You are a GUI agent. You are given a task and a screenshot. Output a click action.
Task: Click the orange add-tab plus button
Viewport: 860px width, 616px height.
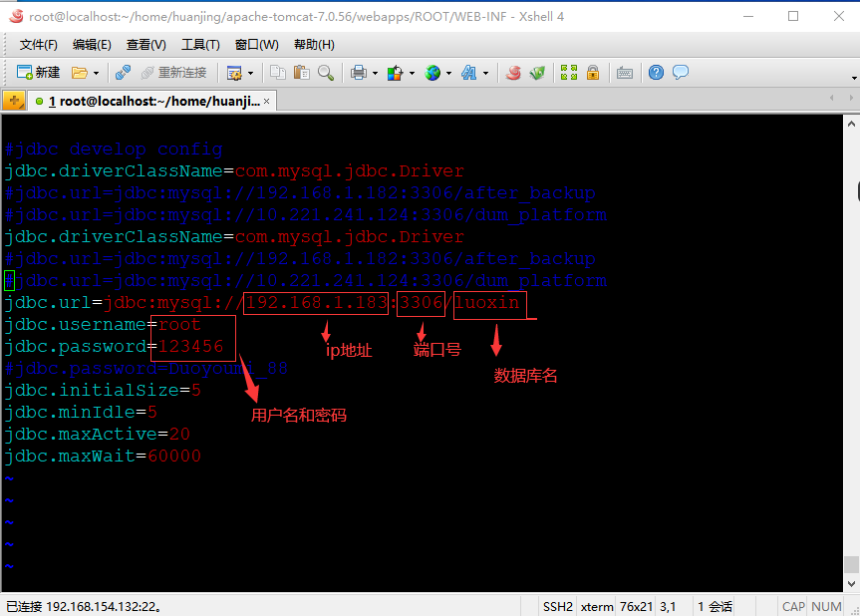[14, 101]
